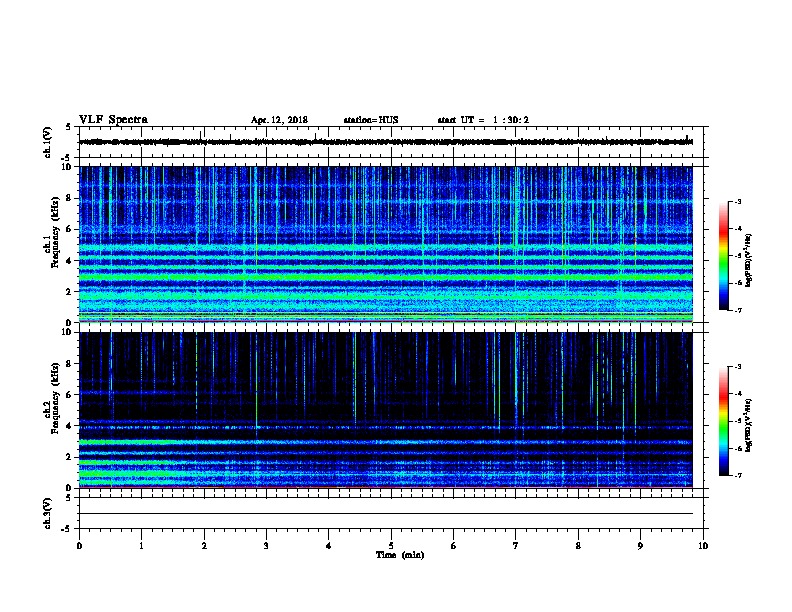Viewport: 792px width, 612px height.
Task: Click the "VLF Spectra" plot title
Action: pyautogui.click(x=113, y=120)
